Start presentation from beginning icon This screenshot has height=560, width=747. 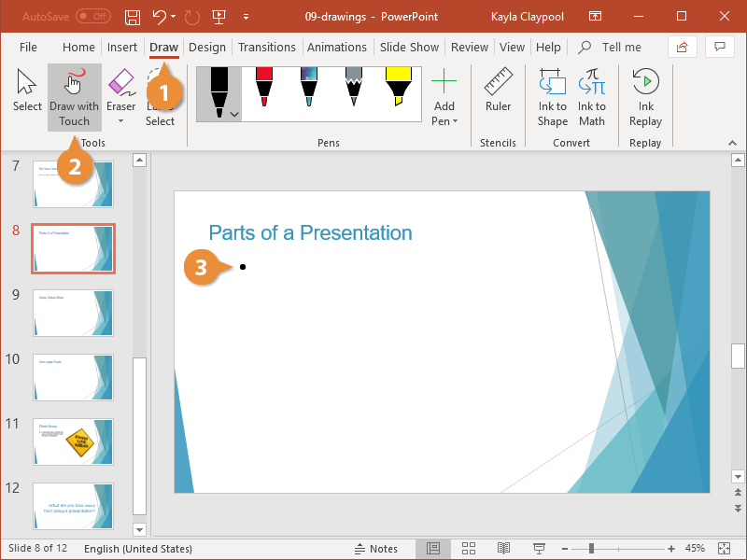(x=218, y=17)
